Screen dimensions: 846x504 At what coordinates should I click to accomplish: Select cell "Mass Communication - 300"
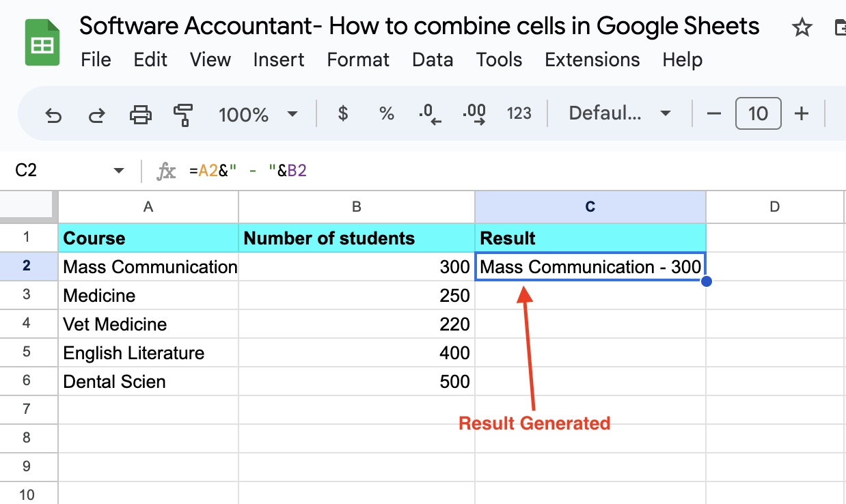pos(590,266)
